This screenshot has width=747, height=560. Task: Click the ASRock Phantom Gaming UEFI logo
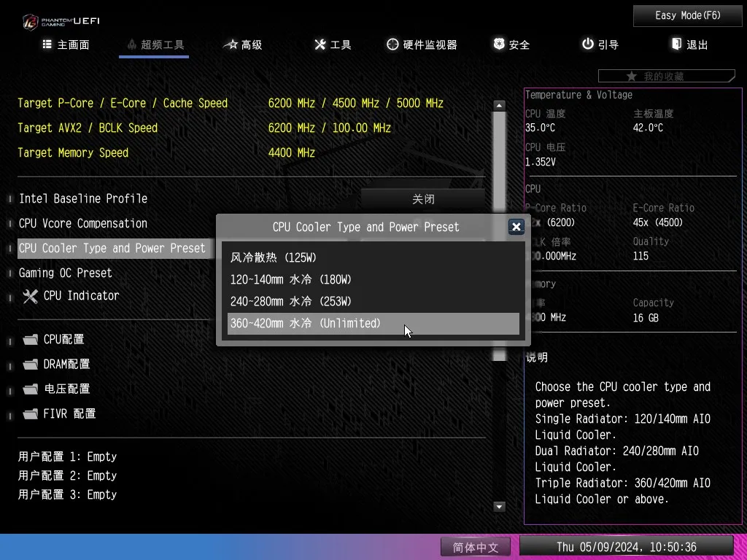(61, 21)
